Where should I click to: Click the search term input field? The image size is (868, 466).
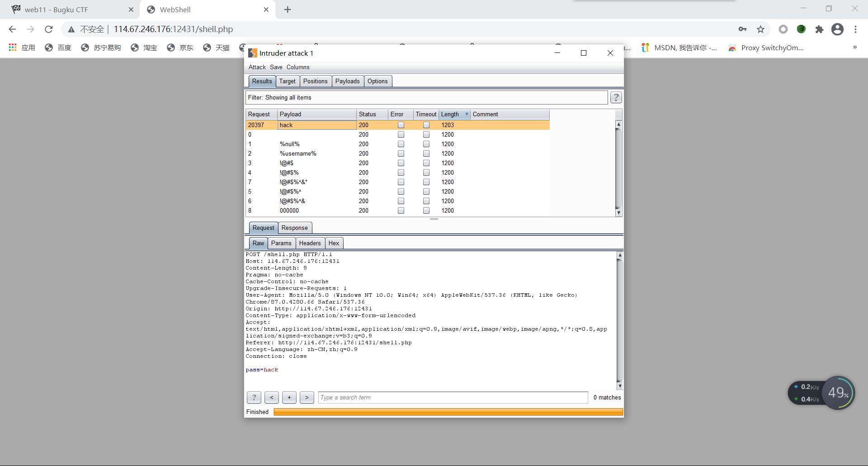tap(453, 397)
